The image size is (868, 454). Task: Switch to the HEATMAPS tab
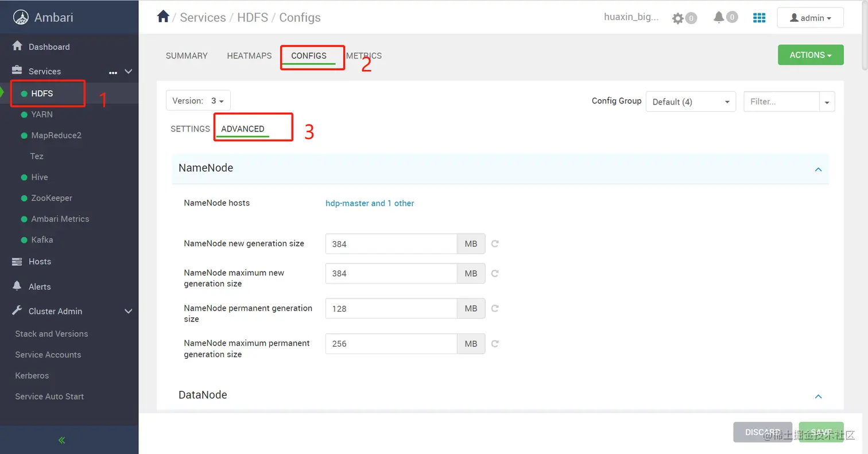249,56
